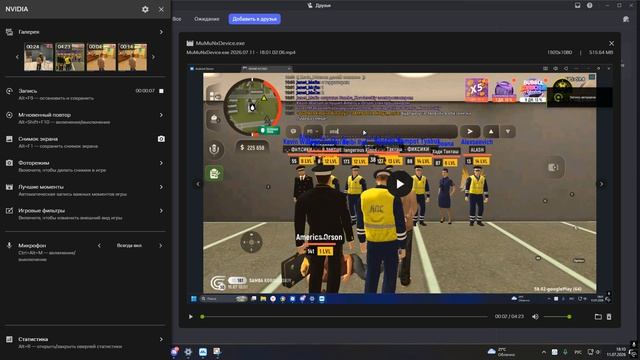Open Discord icon in Windows taskbar
Screen dimensions: 640x360
175,352
